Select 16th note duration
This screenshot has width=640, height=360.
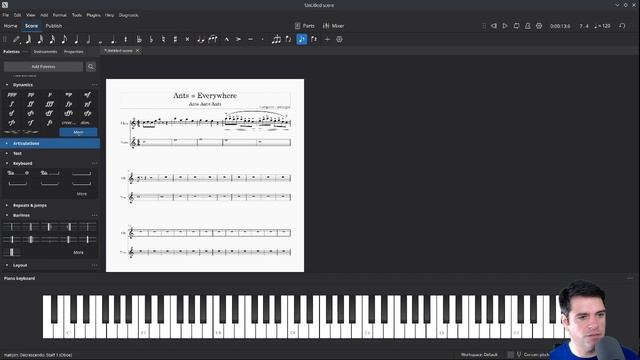[52, 40]
